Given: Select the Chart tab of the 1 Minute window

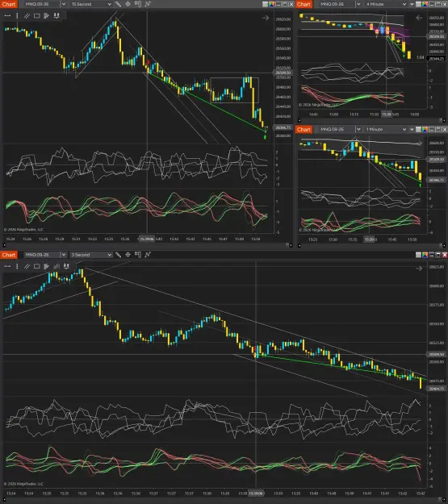Looking at the screenshot, I should 304,129.
